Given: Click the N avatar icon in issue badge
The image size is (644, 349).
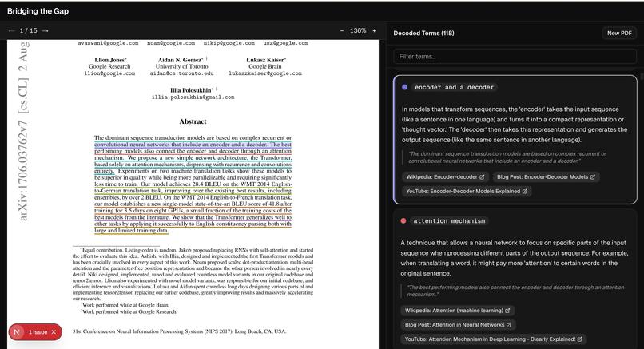Looking at the screenshot, I should pos(17,332).
